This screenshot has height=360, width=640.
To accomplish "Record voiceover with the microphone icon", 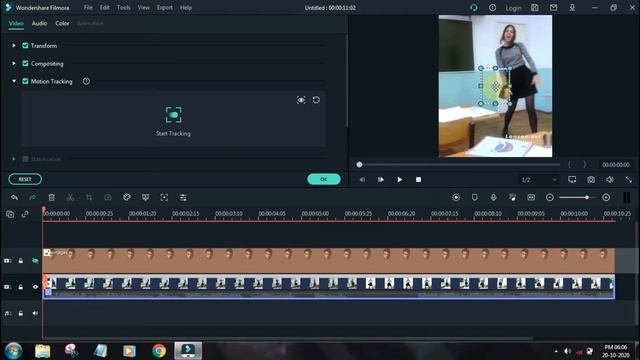I will [493, 198].
